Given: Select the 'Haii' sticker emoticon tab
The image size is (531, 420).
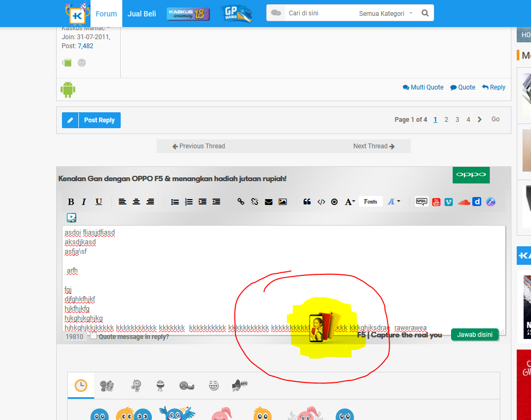Looking at the screenshot, I should click(x=240, y=386).
